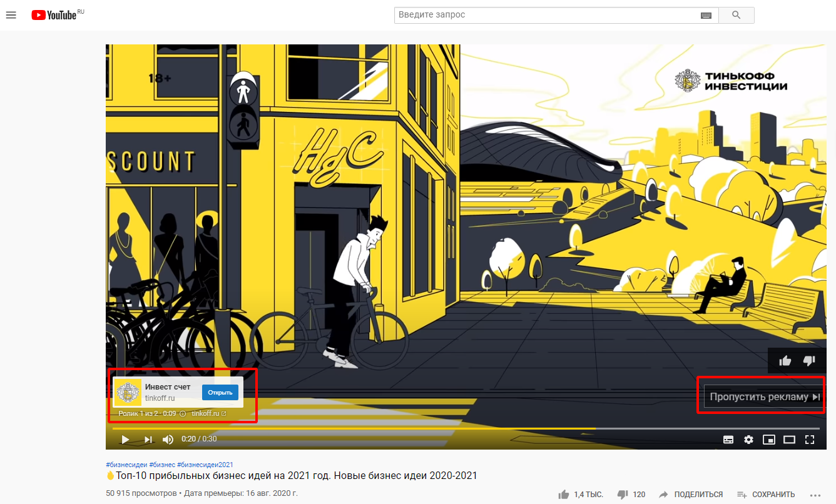Like the ad with thumbs up
Screen dimensions: 836x504
pos(785,361)
